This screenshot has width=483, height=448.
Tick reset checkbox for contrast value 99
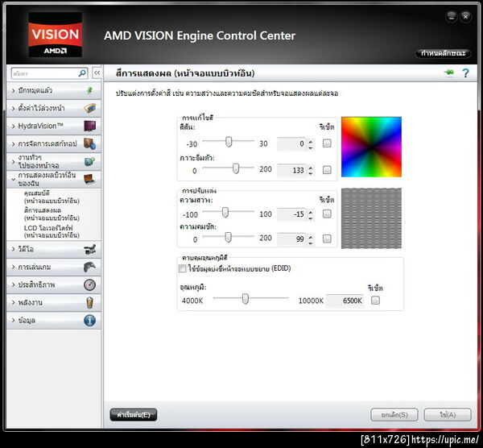[327, 239]
